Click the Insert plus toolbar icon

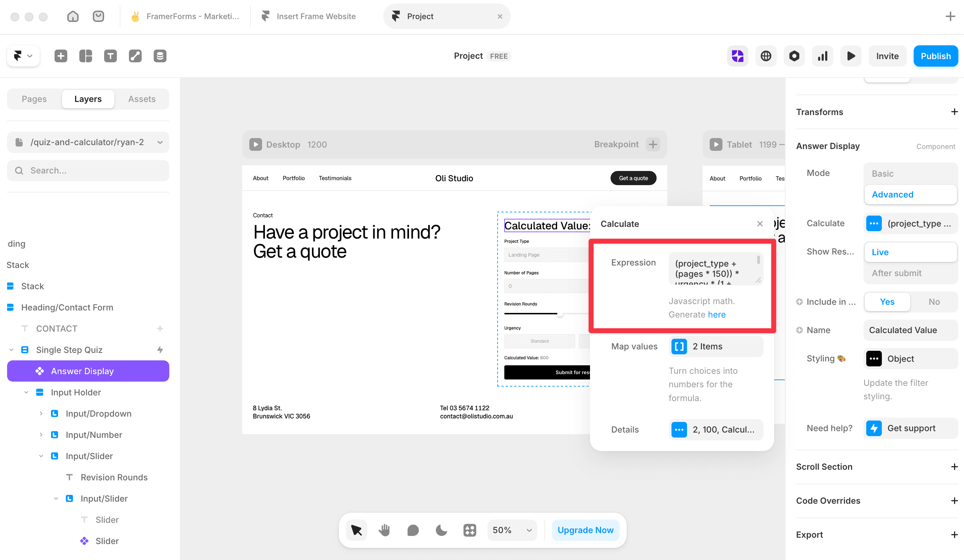[61, 56]
